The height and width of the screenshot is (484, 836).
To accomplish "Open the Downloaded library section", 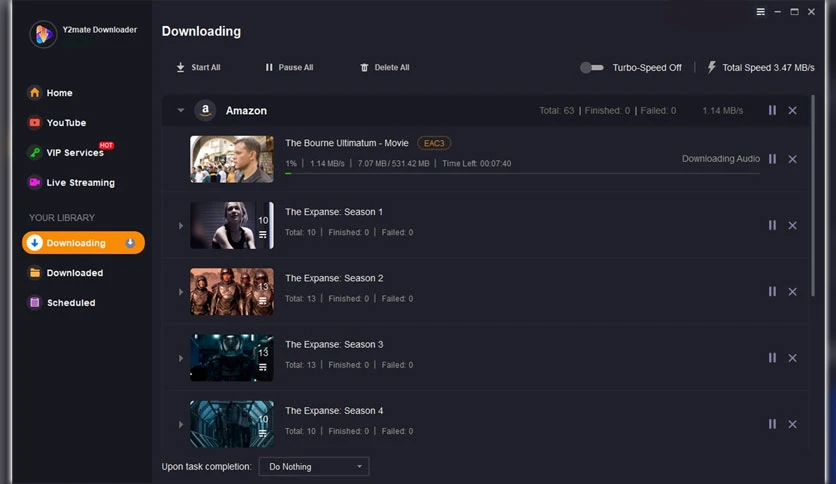I will [66, 272].
